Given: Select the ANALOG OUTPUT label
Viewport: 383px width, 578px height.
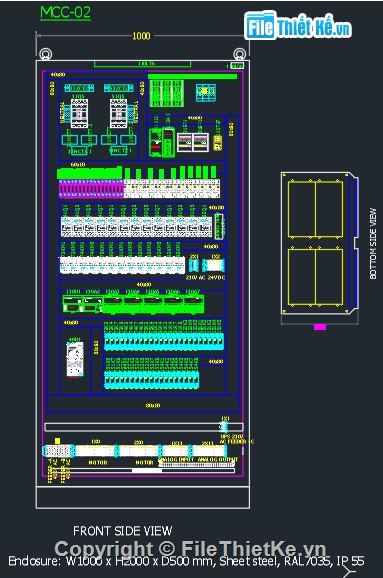Looking at the screenshot, I should click(x=218, y=460).
